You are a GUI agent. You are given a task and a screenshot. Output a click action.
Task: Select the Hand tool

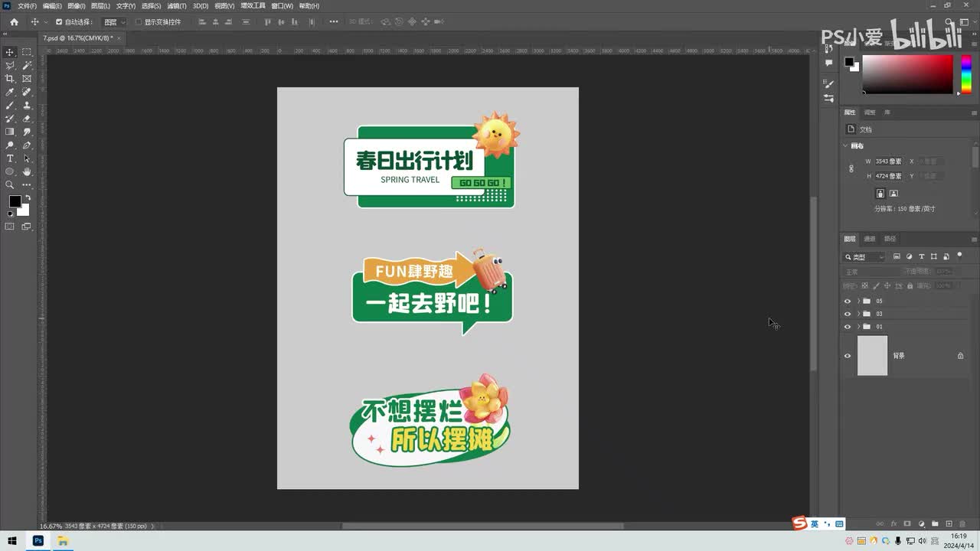coord(27,171)
